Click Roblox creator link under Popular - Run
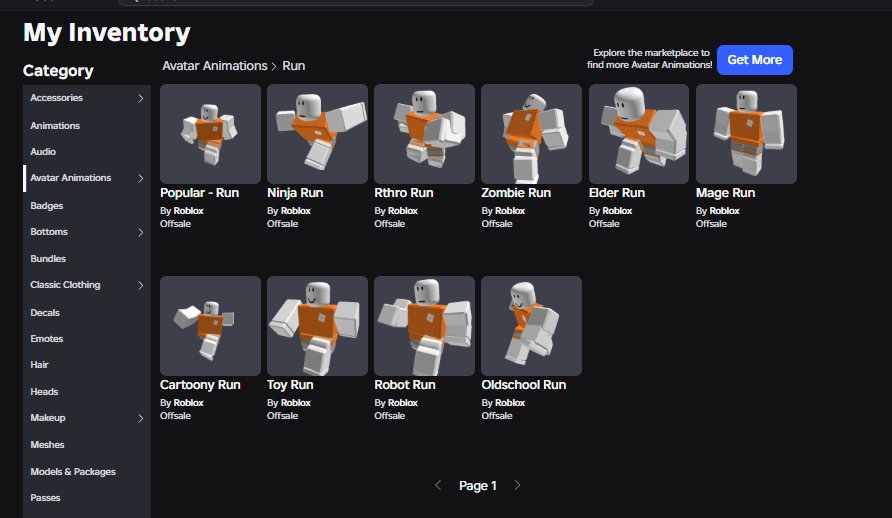The image size is (892, 518). [188, 210]
